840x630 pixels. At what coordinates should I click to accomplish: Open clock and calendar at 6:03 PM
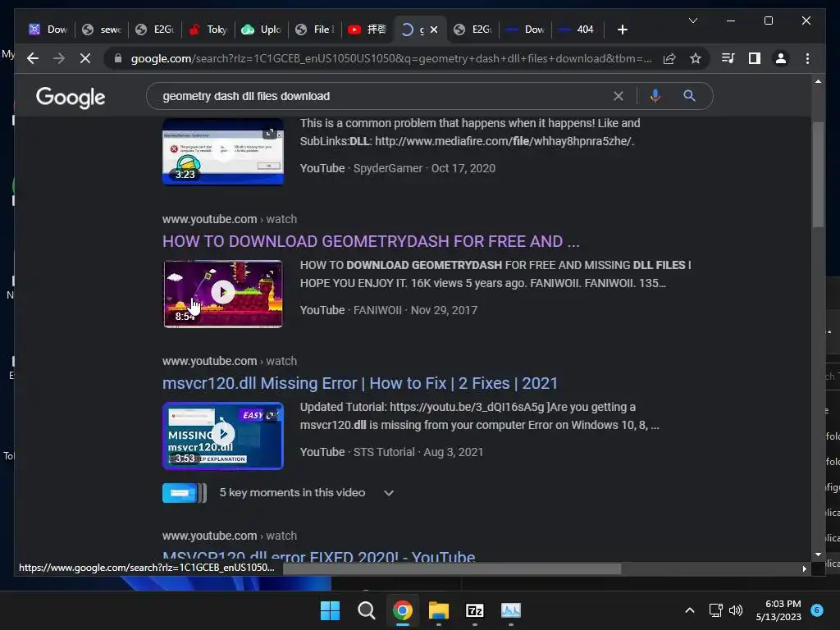tap(778, 610)
